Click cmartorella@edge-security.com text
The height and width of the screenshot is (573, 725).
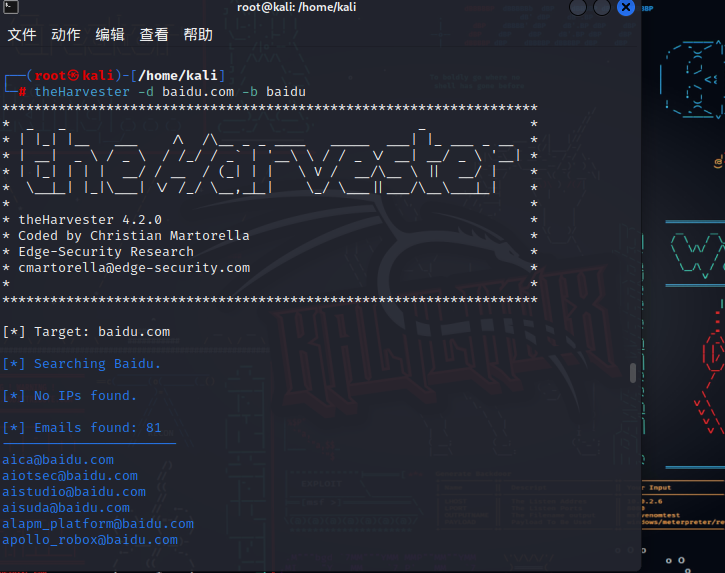(134, 268)
